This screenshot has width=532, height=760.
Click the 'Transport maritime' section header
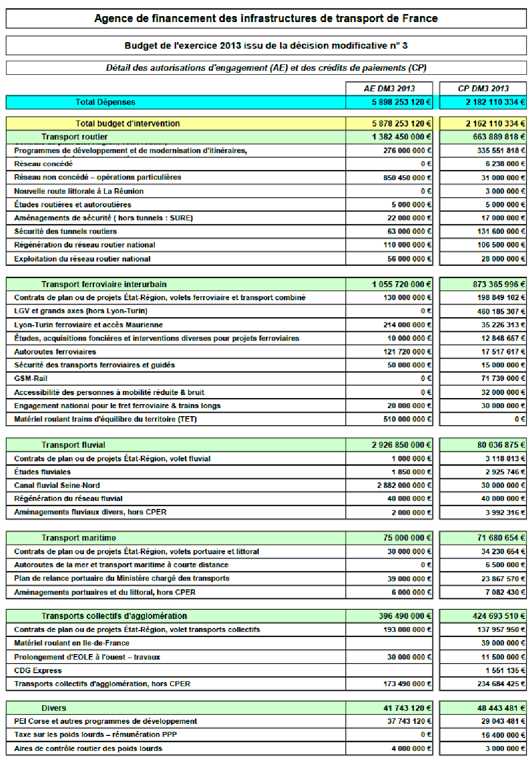[x=79, y=538]
